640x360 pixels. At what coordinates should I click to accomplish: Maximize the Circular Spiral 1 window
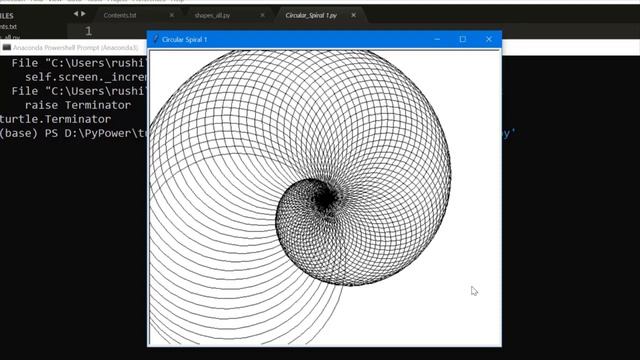(462, 39)
